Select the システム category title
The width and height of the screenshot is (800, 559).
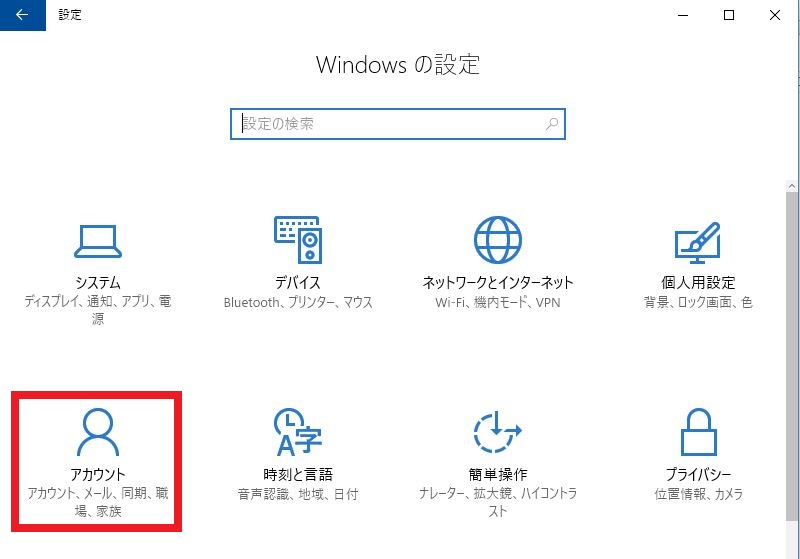click(x=97, y=282)
